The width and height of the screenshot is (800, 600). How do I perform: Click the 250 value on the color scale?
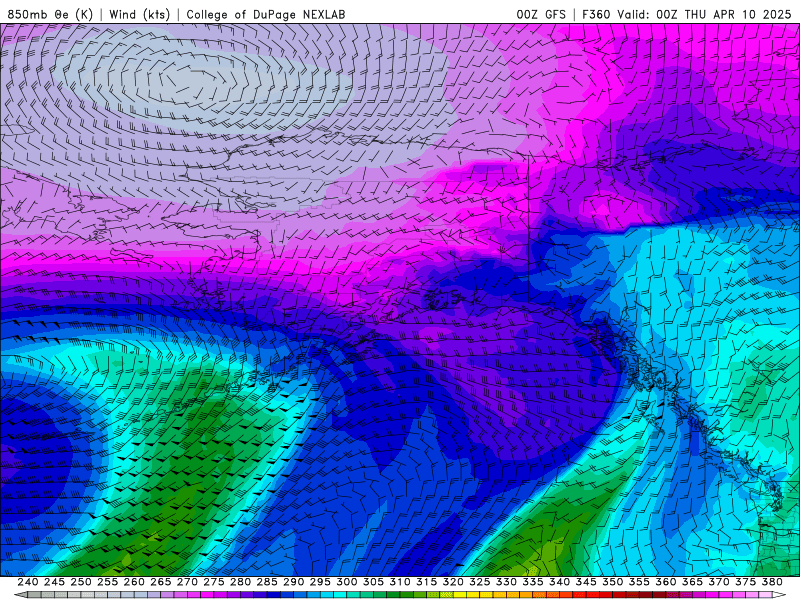point(81,582)
